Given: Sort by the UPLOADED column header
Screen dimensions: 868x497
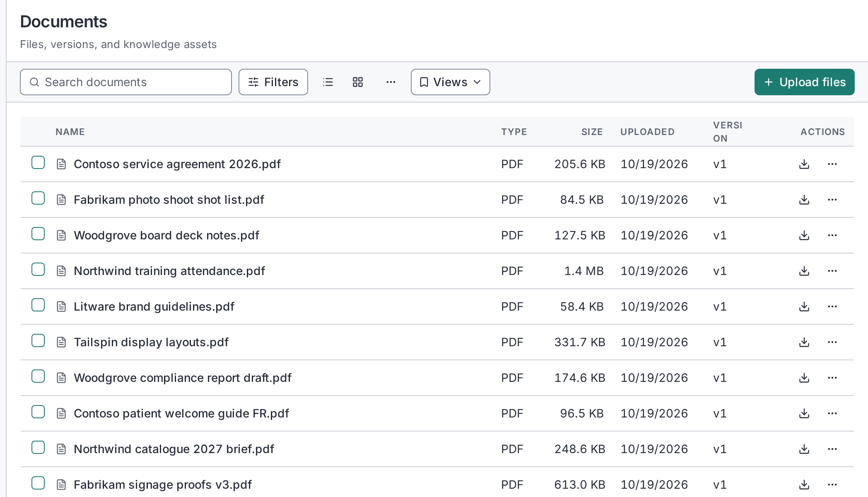Looking at the screenshot, I should (647, 132).
